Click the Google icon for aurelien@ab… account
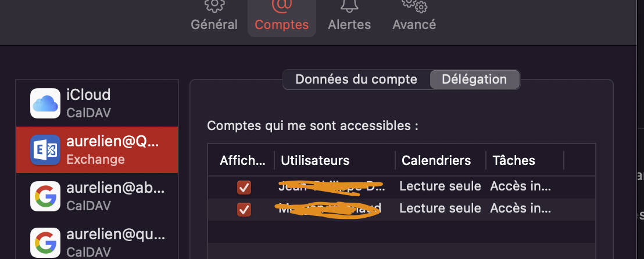This screenshot has height=259, width=644. click(x=45, y=196)
